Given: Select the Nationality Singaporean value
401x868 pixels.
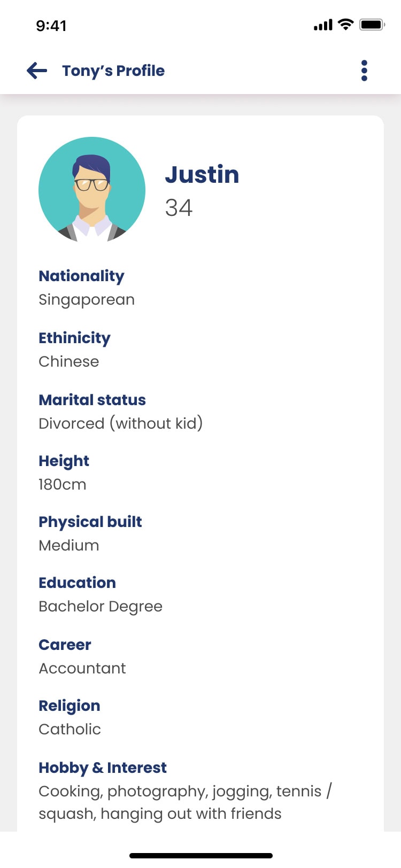Looking at the screenshot, I should (x=87, y=300).
